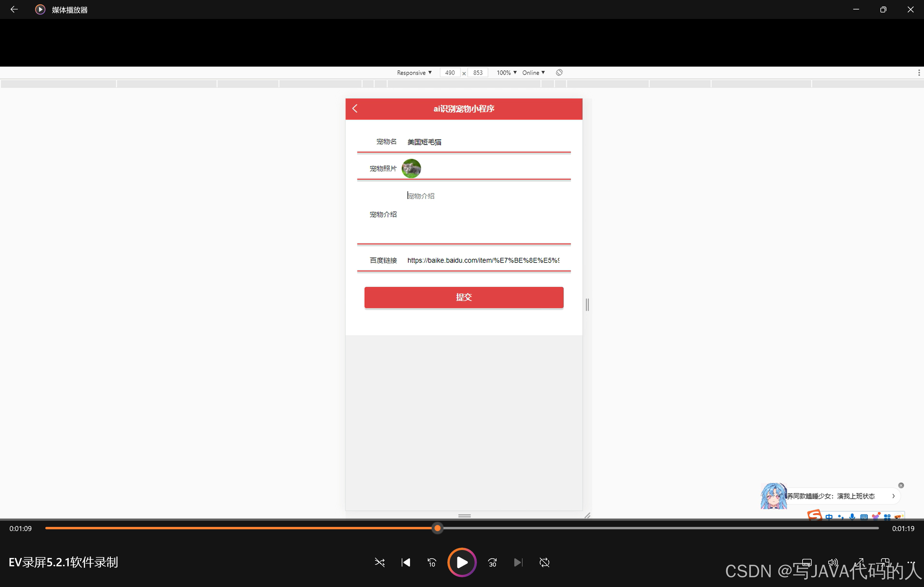The width and height of the screenshot is (924, 587).
Task: Click the notification bubble chevron arrow
Action: [x=893, y=496]
